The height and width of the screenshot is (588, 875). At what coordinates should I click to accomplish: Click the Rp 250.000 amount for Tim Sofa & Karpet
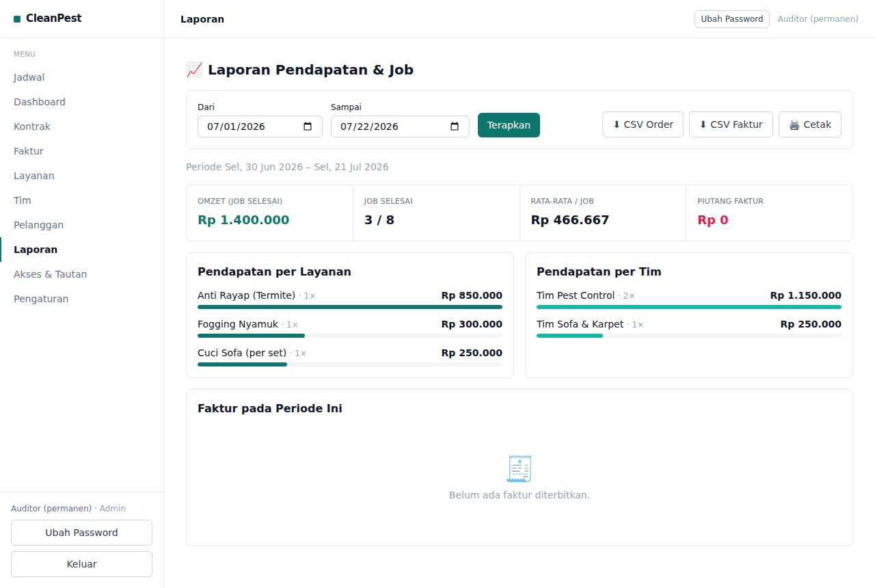tap(811, 324)
